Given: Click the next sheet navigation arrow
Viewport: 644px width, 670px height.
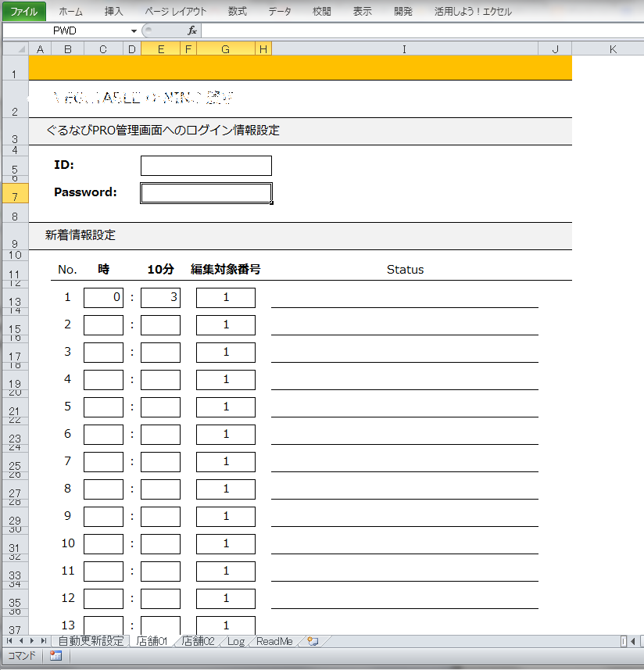Looking at the screenshot, I should pos(32,640).
